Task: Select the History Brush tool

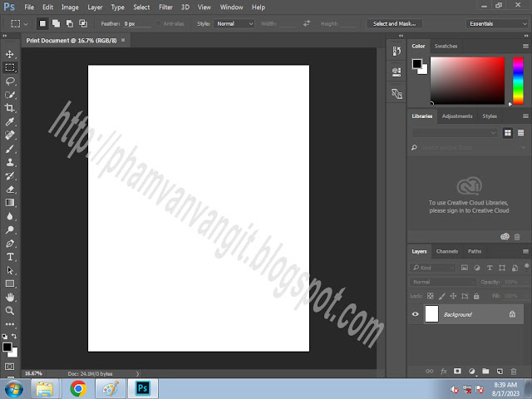Action: click(x=10, y=175)
